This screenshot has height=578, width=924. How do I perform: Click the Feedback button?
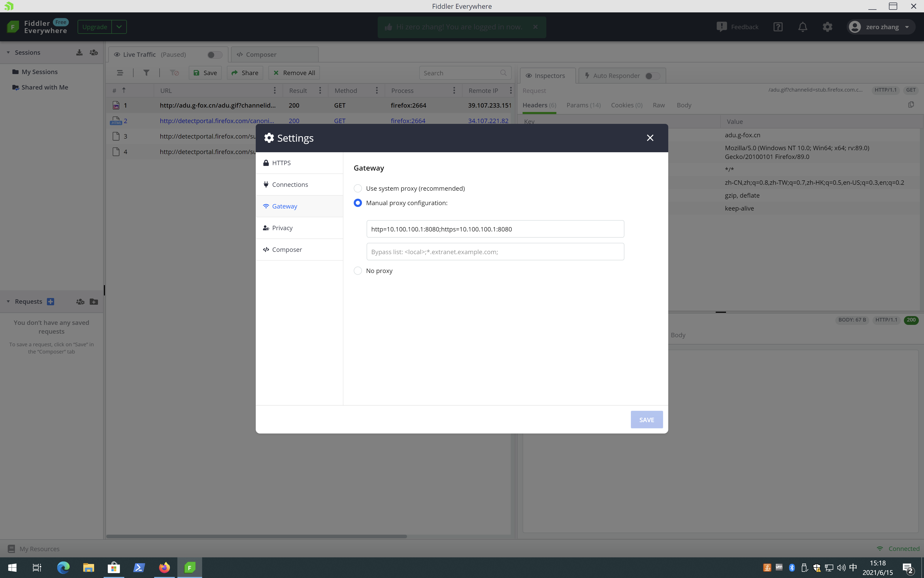coord(737,27)
